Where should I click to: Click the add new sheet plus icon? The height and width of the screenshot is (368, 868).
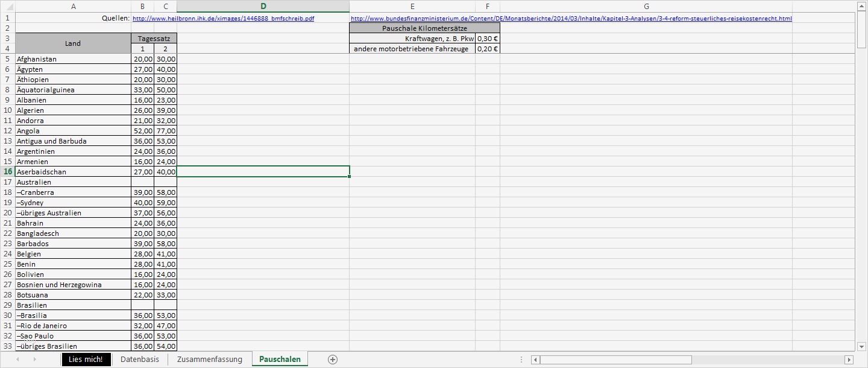(332, 359)
